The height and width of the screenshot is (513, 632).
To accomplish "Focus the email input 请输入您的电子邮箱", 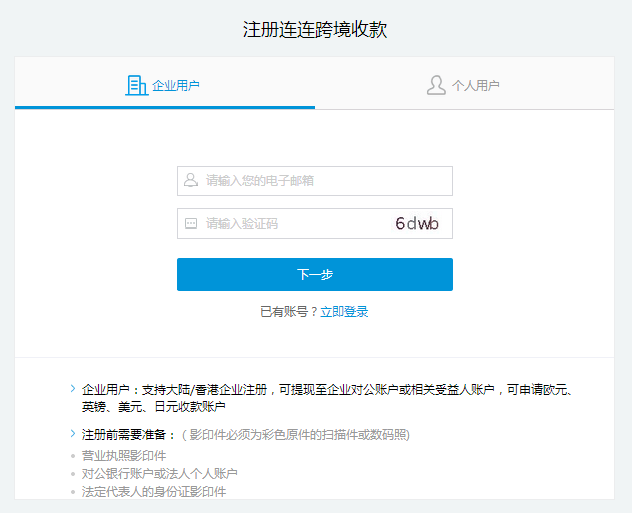I will (x=315, y=181).
